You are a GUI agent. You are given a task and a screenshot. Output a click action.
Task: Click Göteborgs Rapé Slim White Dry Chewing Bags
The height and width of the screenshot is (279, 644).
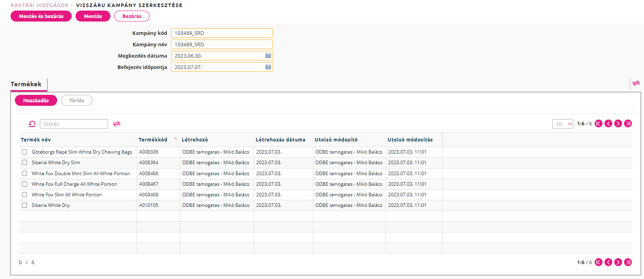pos(82,152)
